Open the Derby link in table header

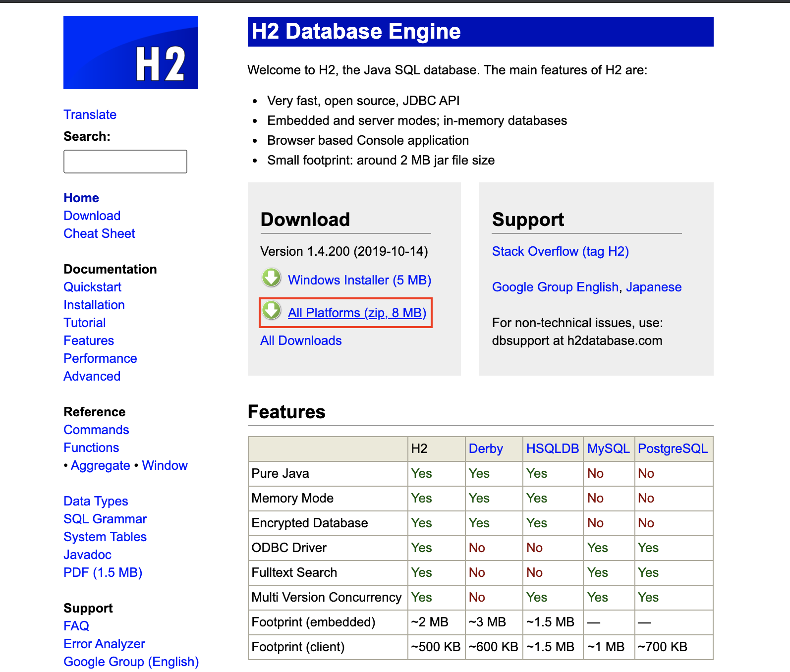486,448
